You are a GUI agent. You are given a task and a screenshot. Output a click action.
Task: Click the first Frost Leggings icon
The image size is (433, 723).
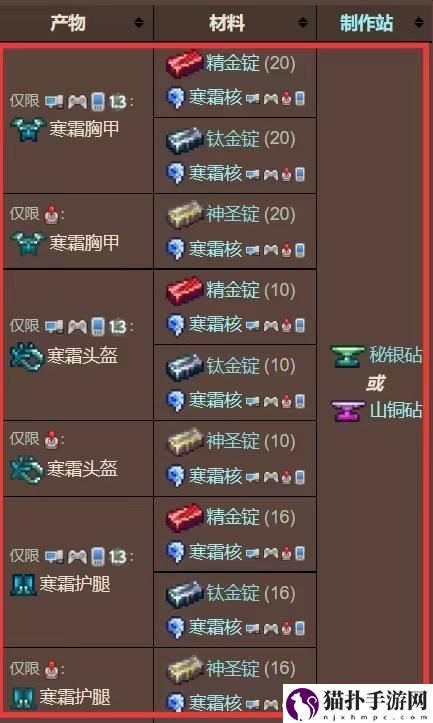click(23, 585)
